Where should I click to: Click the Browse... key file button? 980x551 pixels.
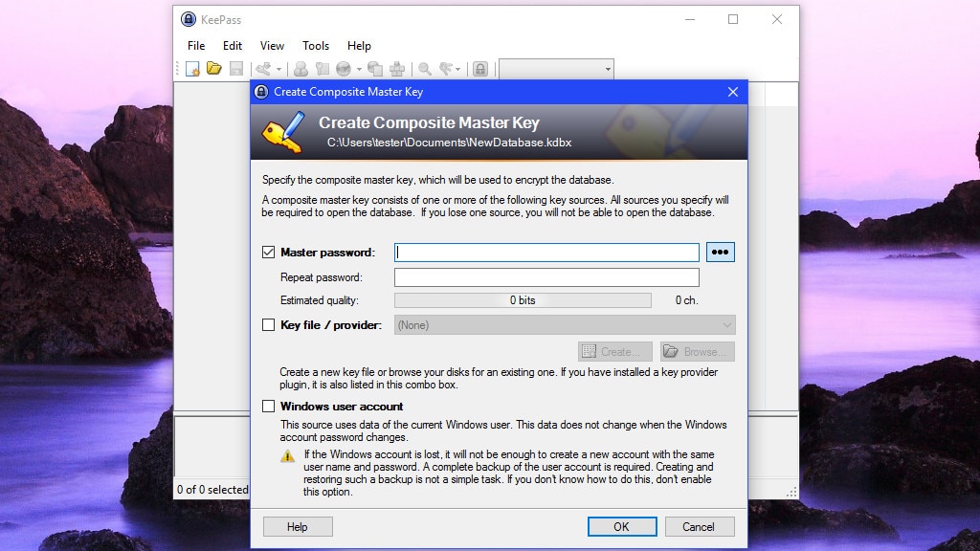tap(697, 352)
